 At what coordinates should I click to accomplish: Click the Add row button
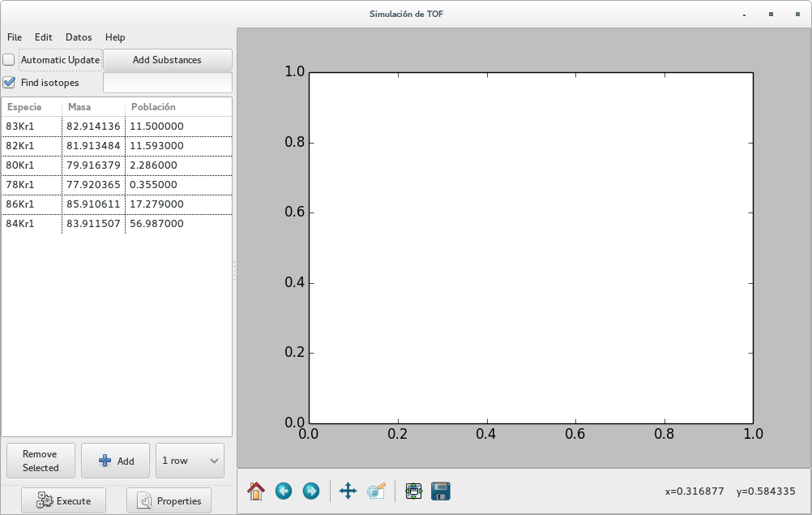[116, 461]
